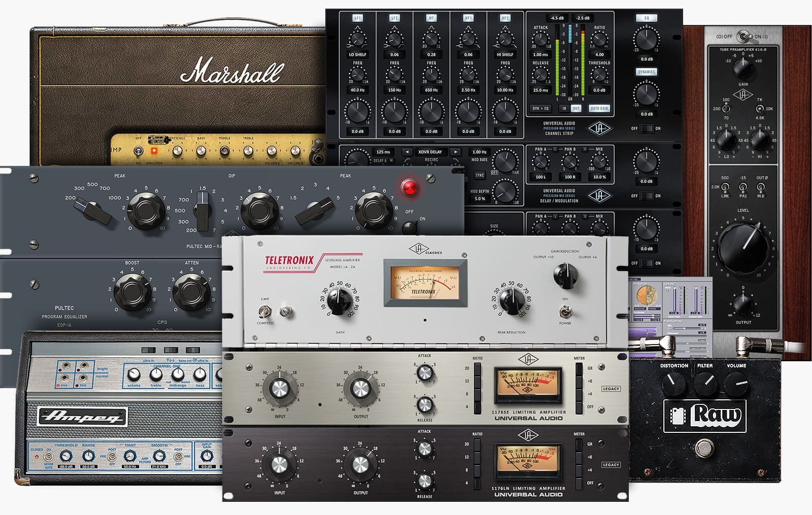Click the Ampeg closed noise gate LED

[37, 457]
